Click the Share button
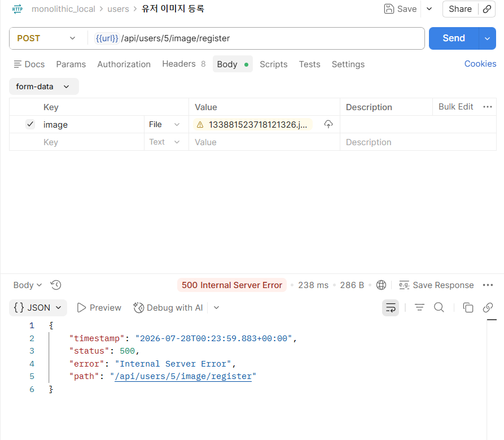The height and width of the screenshot is (440, 504). (460, 9)
